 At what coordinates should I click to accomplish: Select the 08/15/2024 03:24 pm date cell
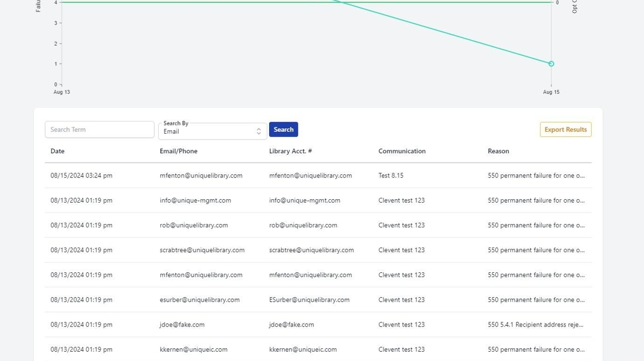[81, 176]
